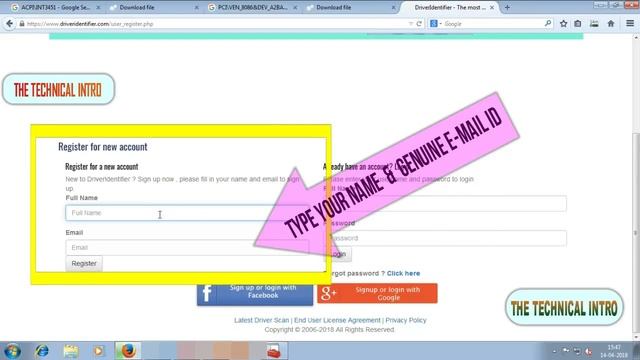Click the browser back arrow button

(9, 24)
